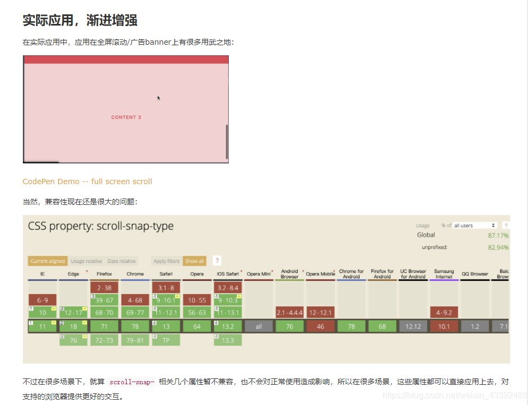The image size is (532, 405).
Task: Click the asterisk beside the iOS Safari header
Action: (241, 271)
